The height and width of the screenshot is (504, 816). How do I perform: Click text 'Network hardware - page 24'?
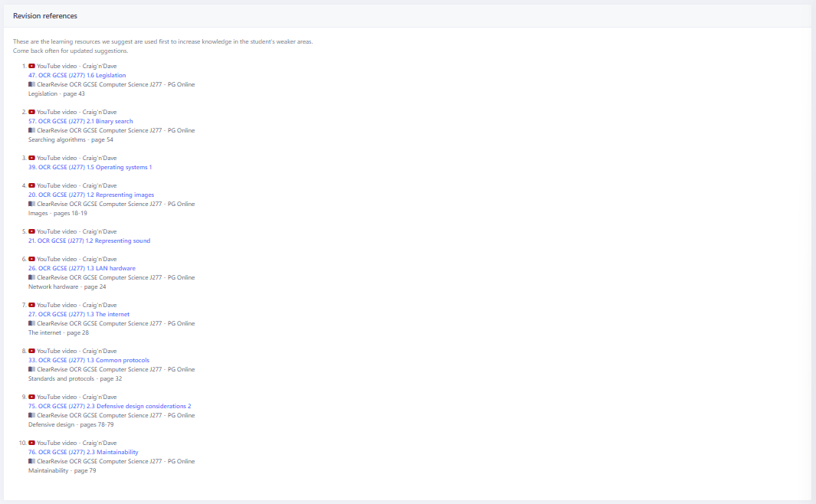(67, 286)
